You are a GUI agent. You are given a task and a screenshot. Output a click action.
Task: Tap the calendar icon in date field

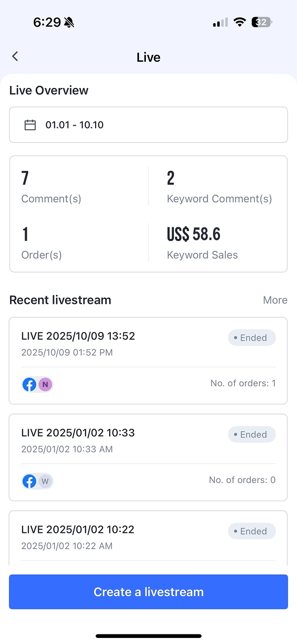click(x=30, y=125)
